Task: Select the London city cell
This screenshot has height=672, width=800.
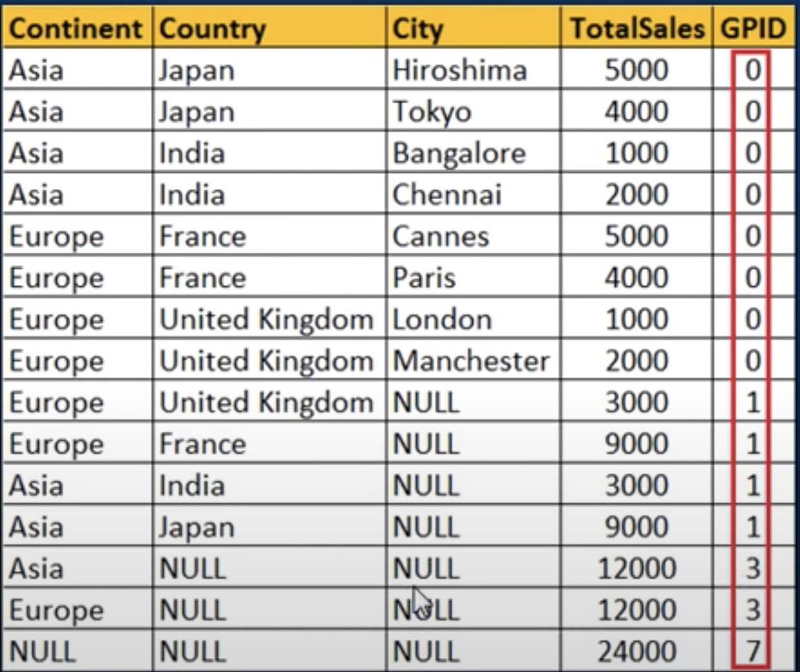Action: pos(474,319)
